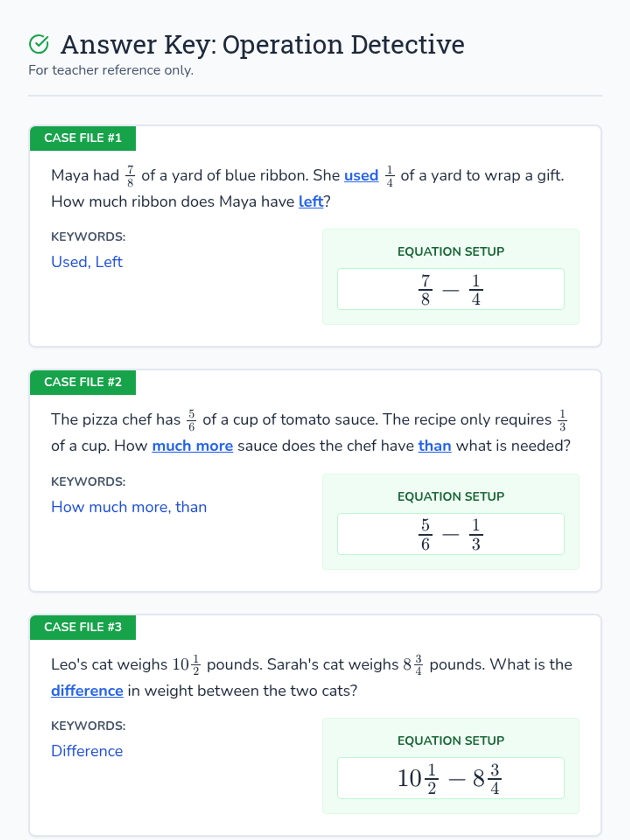Screen dimensions: 630x840
Task: Click the EQUATION SETUP heading in case 3
Action: pyautogui.click(x=450, y=741)
